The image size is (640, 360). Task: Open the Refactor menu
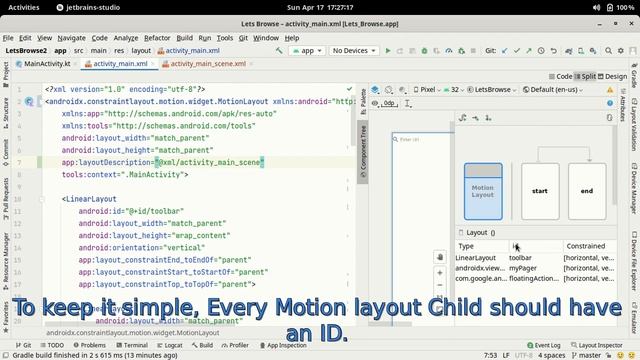pos(157,38)
